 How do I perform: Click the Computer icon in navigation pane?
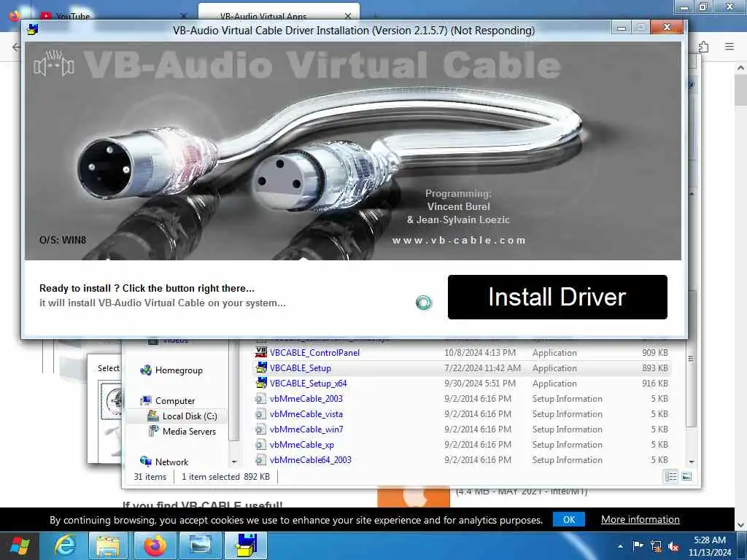click(146, 400)
